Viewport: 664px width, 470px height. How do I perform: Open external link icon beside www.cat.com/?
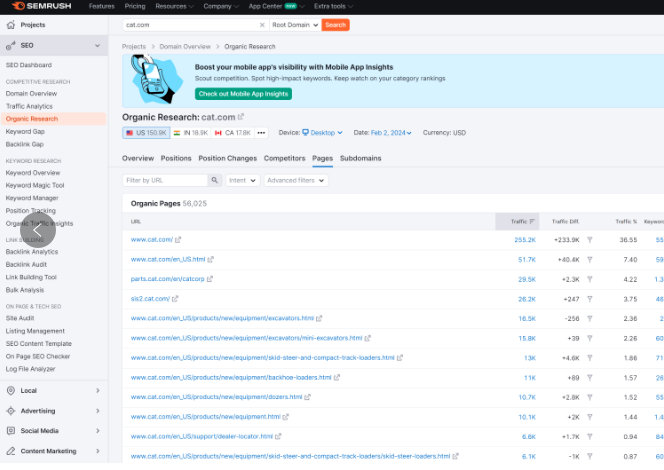[x=178, y=240]
